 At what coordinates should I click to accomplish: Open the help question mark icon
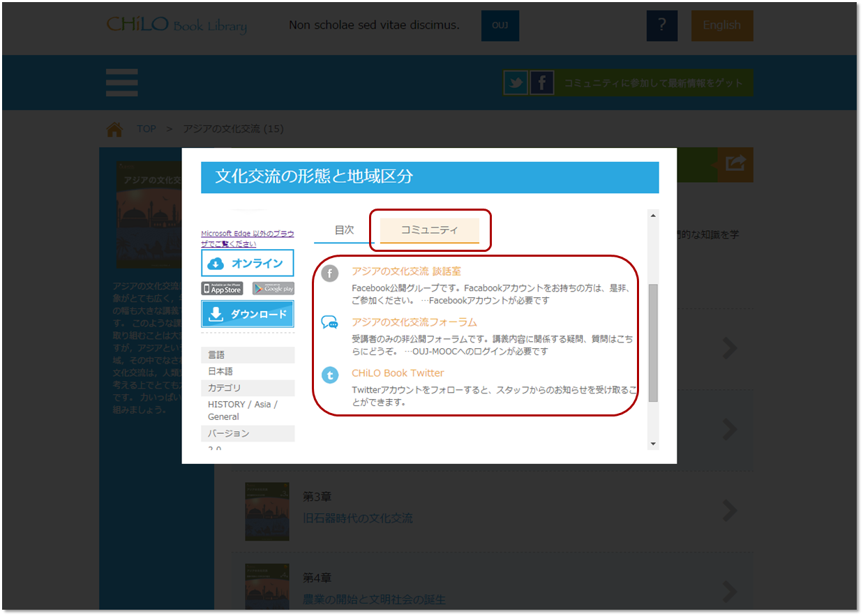pos(661,26)
